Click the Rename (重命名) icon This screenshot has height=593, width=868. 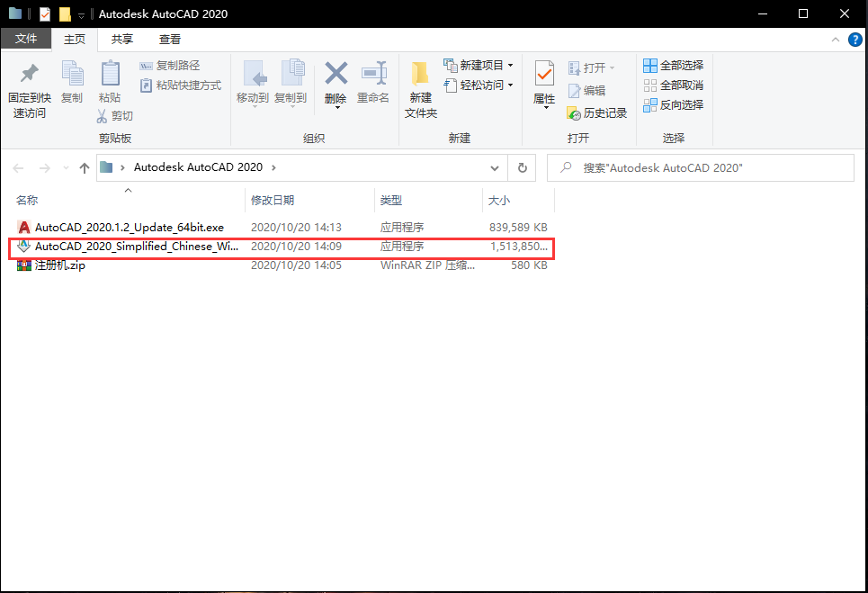pos(373,75)
